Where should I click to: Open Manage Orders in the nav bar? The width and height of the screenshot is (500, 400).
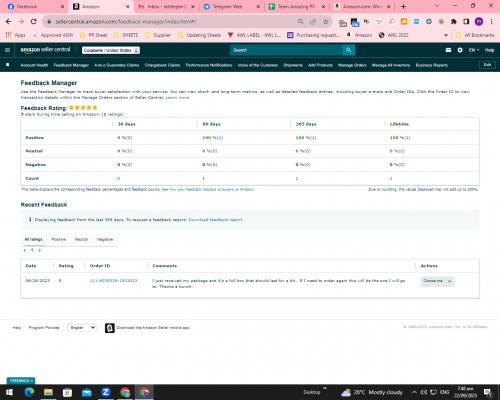pyautogui.click(x=352, y=65)
